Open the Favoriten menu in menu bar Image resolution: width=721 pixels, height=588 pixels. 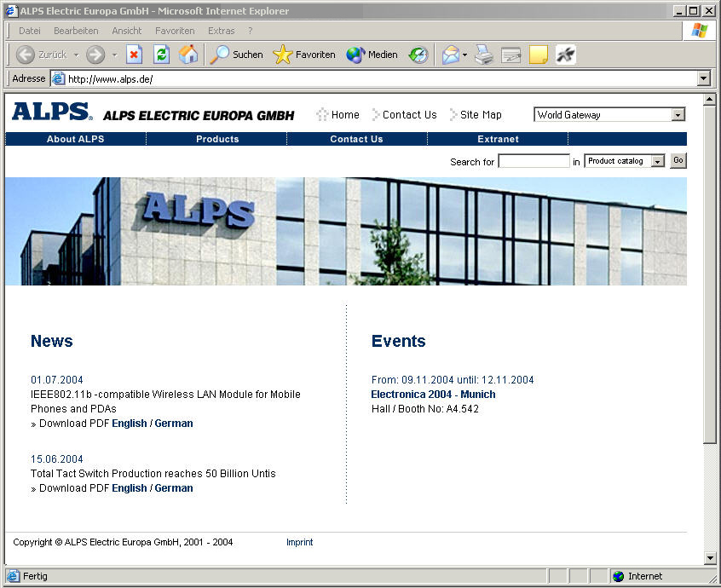175,31
